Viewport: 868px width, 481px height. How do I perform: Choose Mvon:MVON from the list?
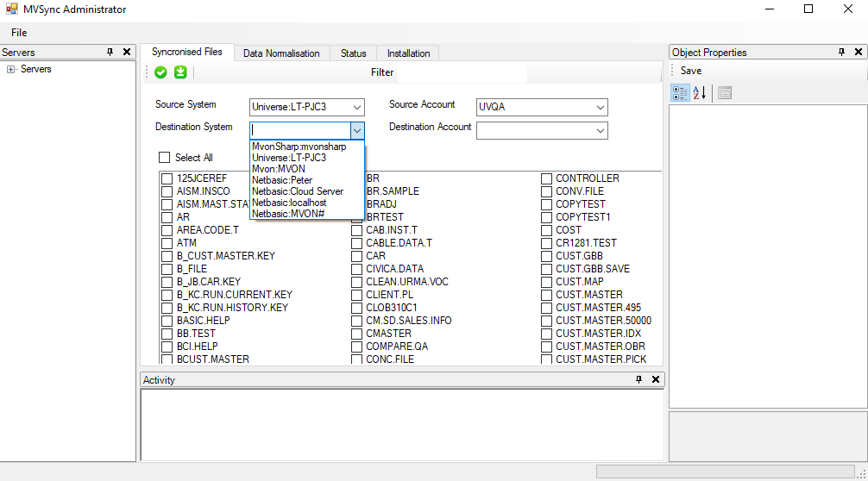click(x=307, y=169)
